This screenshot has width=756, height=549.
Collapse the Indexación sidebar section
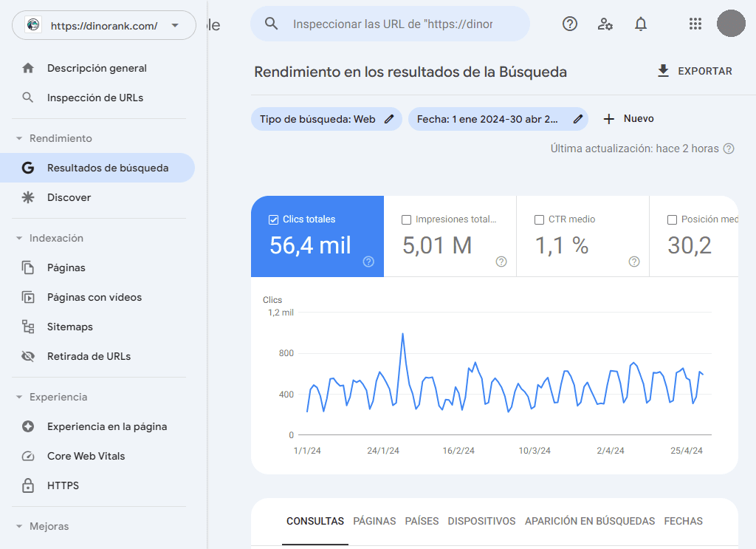tap(18, 238)
